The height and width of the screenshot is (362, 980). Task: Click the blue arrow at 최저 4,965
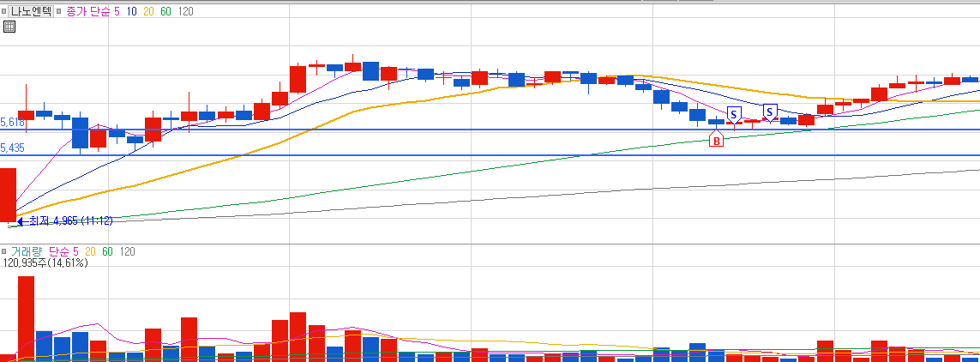20,220
